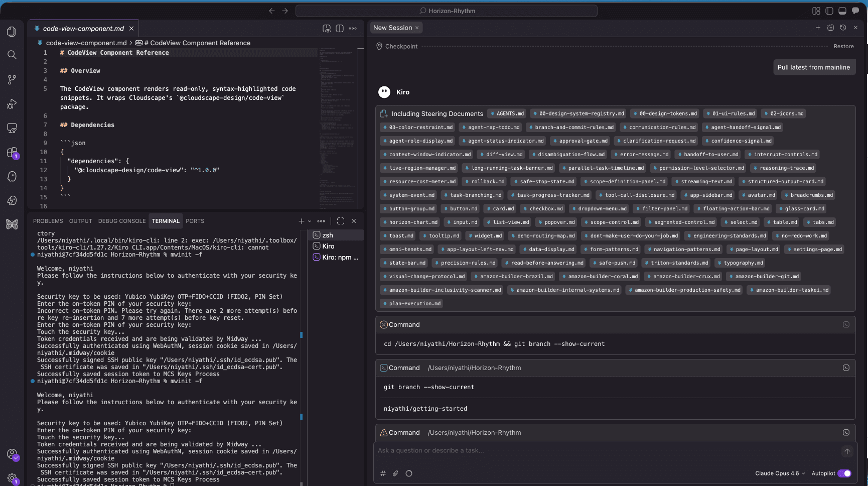Maximize the terminal panel size
868x486 pixels.
click(x=341, y=221)
